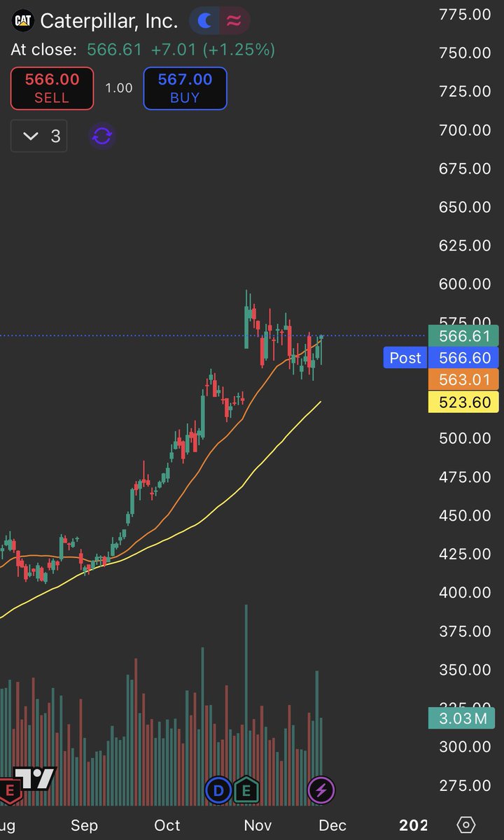
Task: Tap the Nov label on time axis
Action: click(x=257, y=825)
